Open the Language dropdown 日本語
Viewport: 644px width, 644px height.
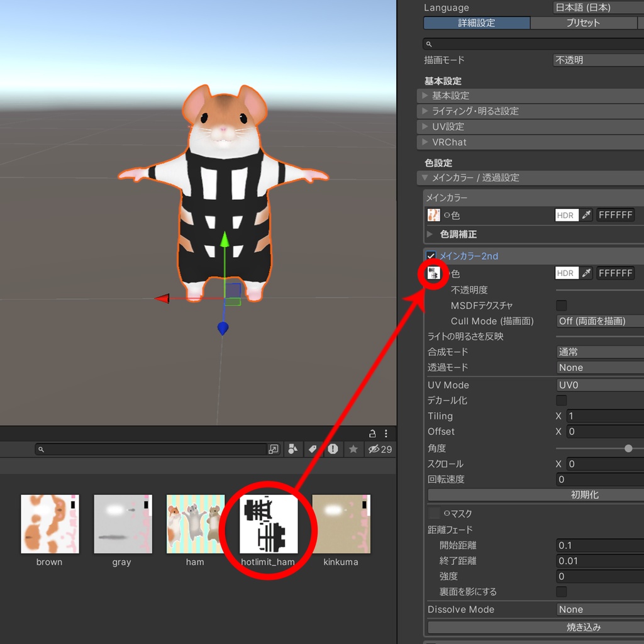599,8
